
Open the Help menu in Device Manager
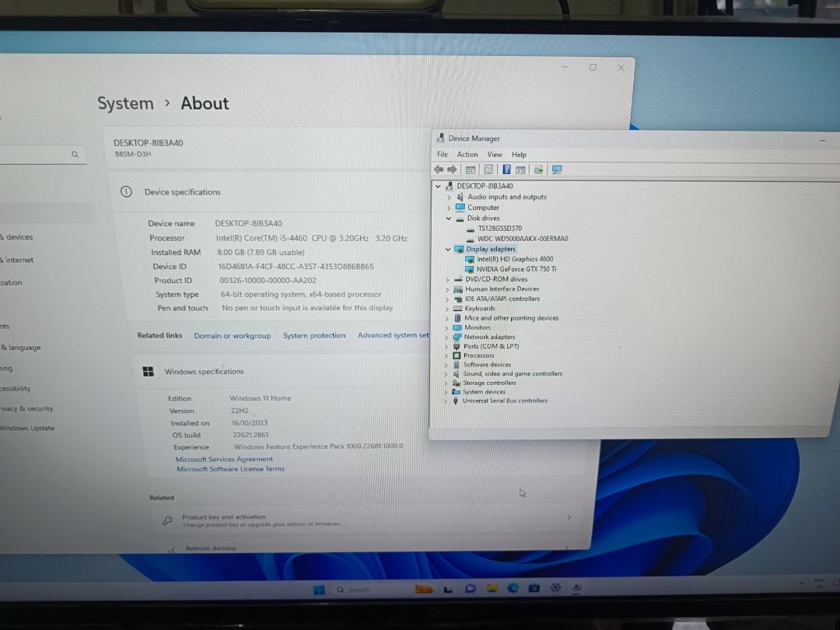[519, 154]
